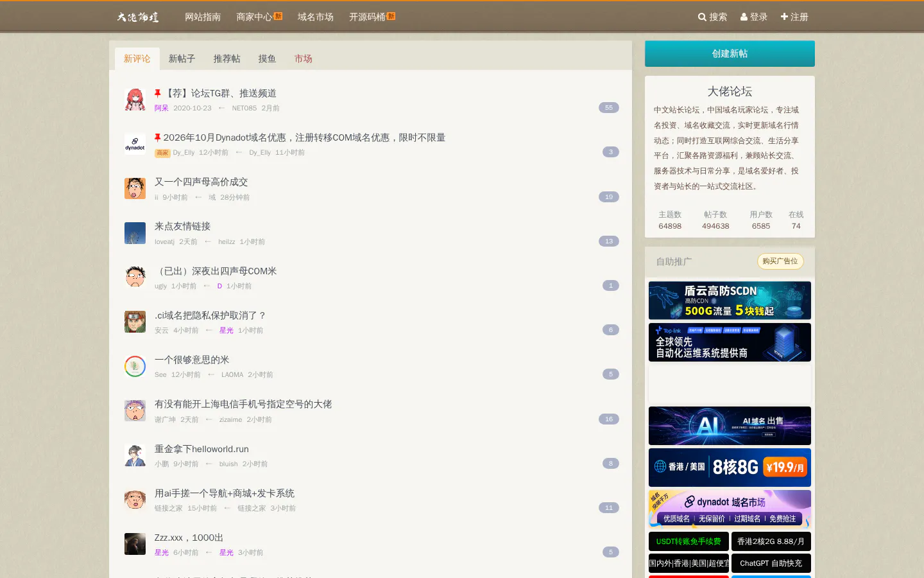Open 网站指南 menu item
This screenshot has height=578, width=924.
pos(203,17)
